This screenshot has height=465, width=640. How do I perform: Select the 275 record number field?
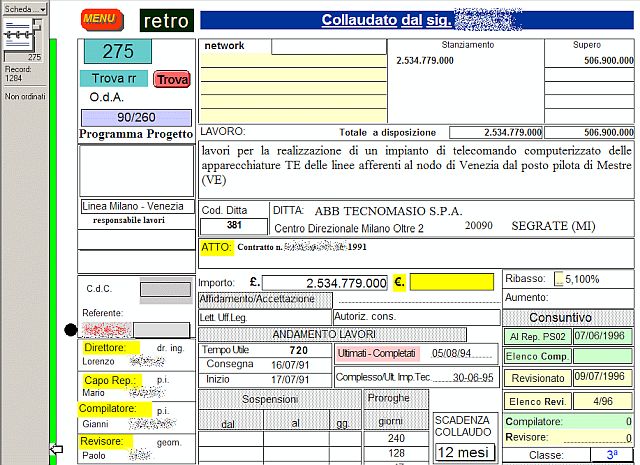pos(118,51)
